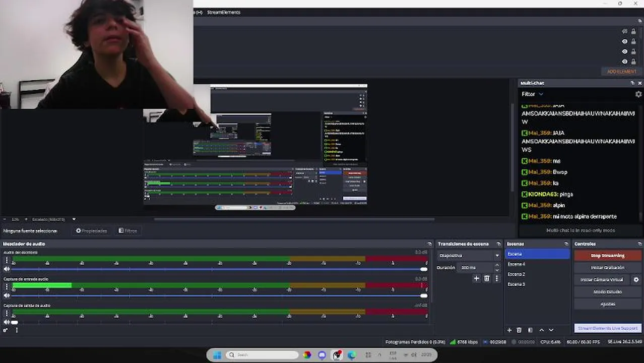This screenshot has width=644, height=363.
Task: Open source Propiedades
Action: pos(92,231)
